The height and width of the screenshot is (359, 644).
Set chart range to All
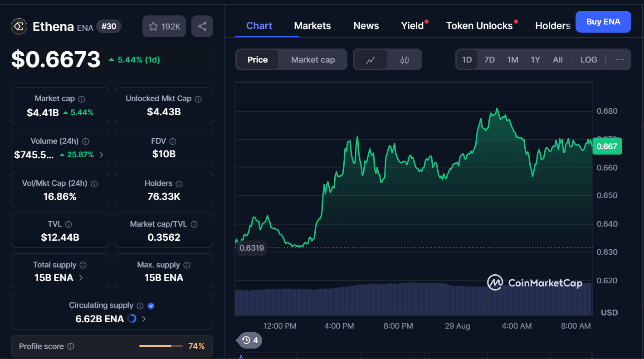pos(558,59)
